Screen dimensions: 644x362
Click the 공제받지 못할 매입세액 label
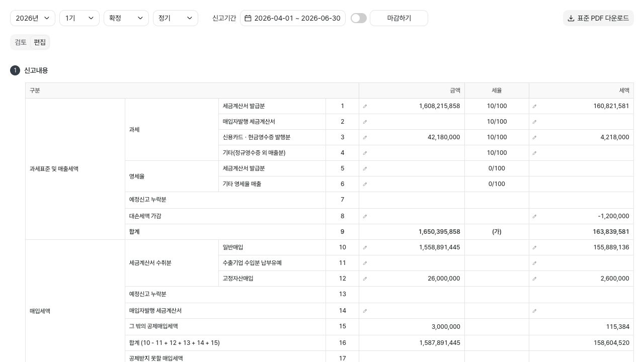[x=156, y=358]
